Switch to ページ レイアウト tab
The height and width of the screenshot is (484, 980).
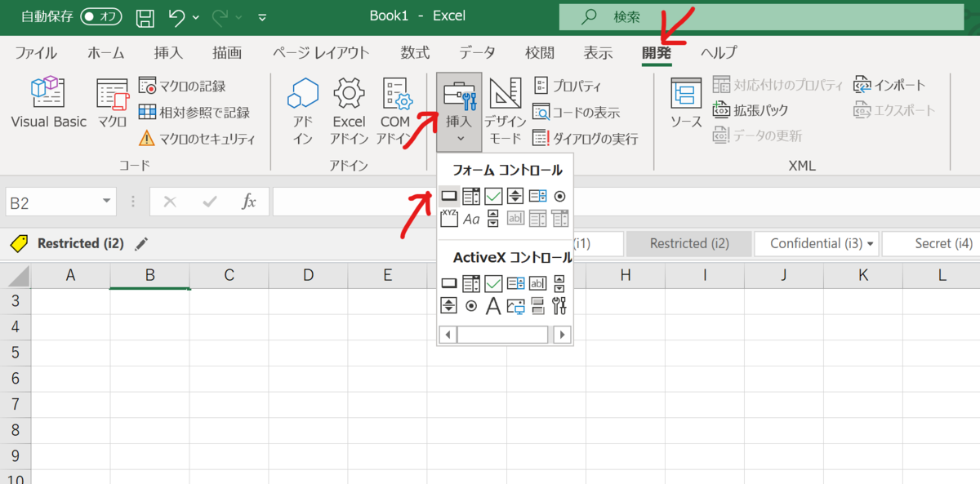click(x=320, y=53)
